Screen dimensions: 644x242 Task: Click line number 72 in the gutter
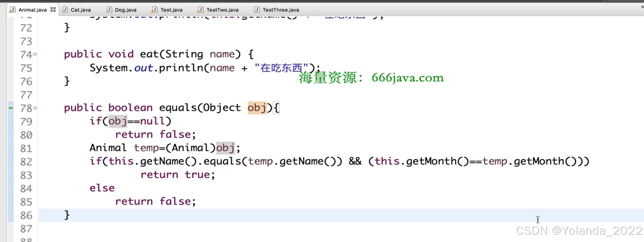[26, 28]
